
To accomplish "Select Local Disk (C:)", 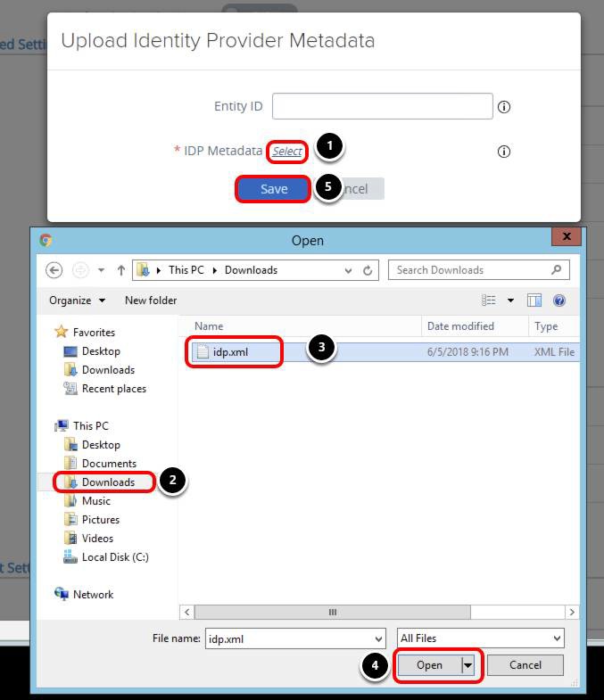I will (x=115, y=557).
